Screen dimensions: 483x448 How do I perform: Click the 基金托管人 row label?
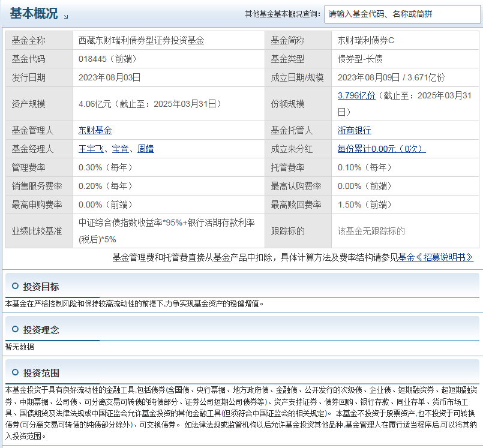292,131
